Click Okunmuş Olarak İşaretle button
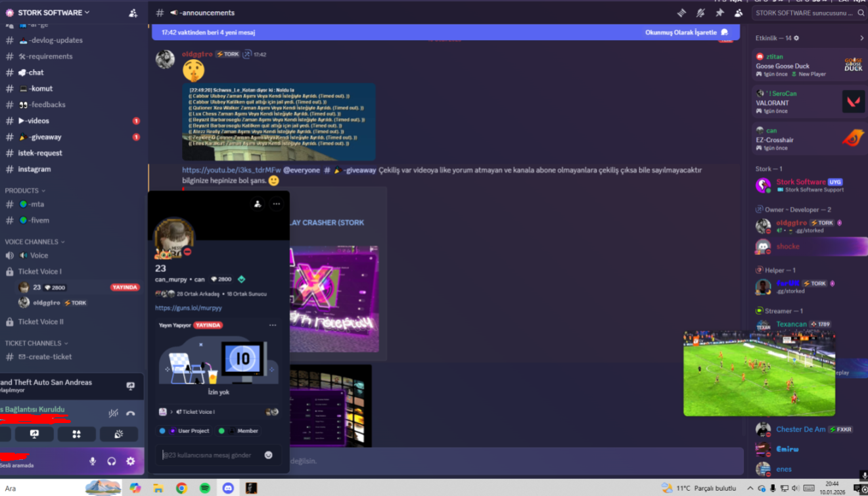 click(687, 32)
